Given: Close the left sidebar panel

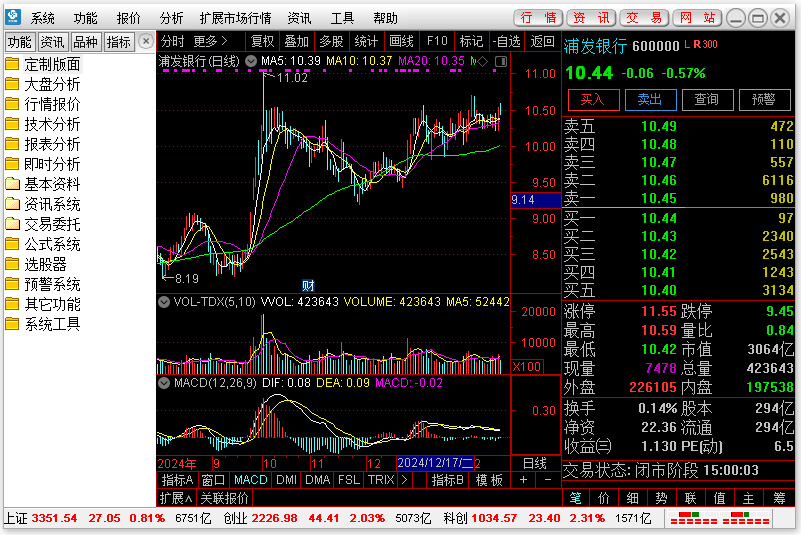Looking at the screenshot, I should click(x=146, y=41).
